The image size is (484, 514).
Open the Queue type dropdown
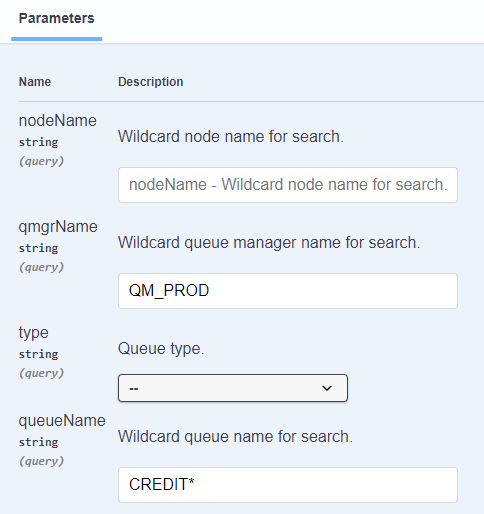(x=233, y=388)
